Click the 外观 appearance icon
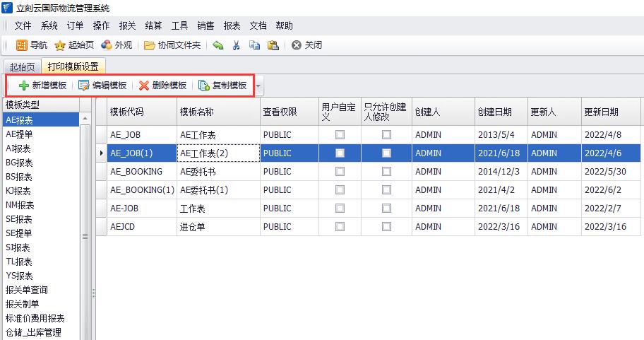This screenshot has height=340, width=644. [107, 45]
